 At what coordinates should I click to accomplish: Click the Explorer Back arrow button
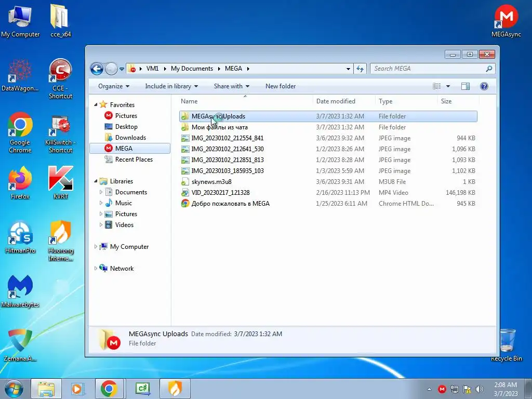point(97,69)
